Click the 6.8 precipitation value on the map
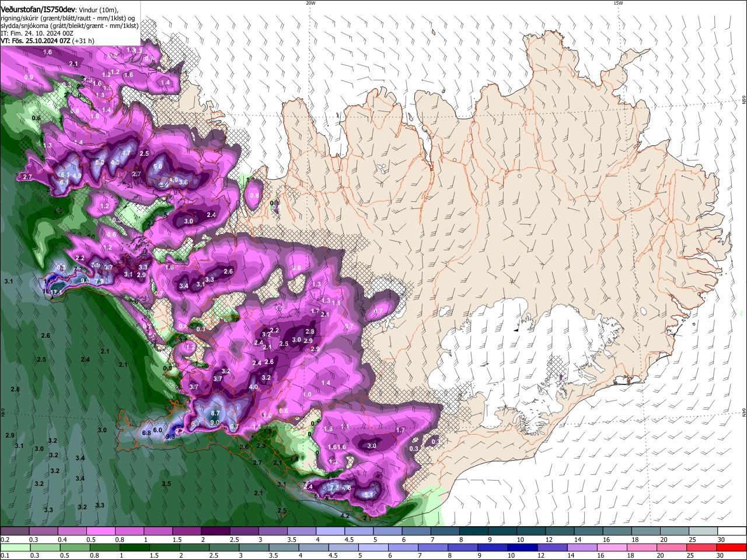This screenshot has width=747, height=560. pos(146,433)
